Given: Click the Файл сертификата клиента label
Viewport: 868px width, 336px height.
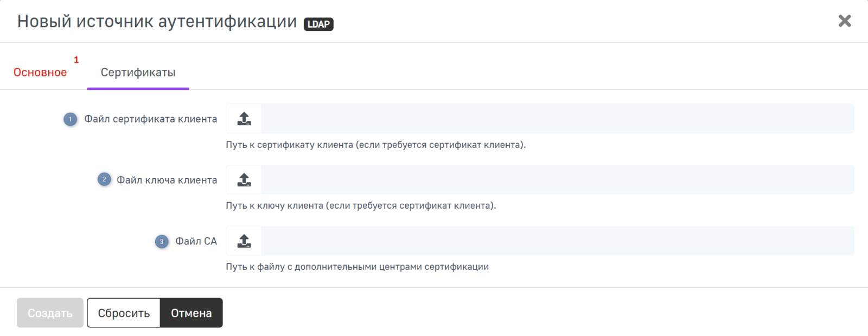Looking at the screenshot, I should tap(150, 119).
